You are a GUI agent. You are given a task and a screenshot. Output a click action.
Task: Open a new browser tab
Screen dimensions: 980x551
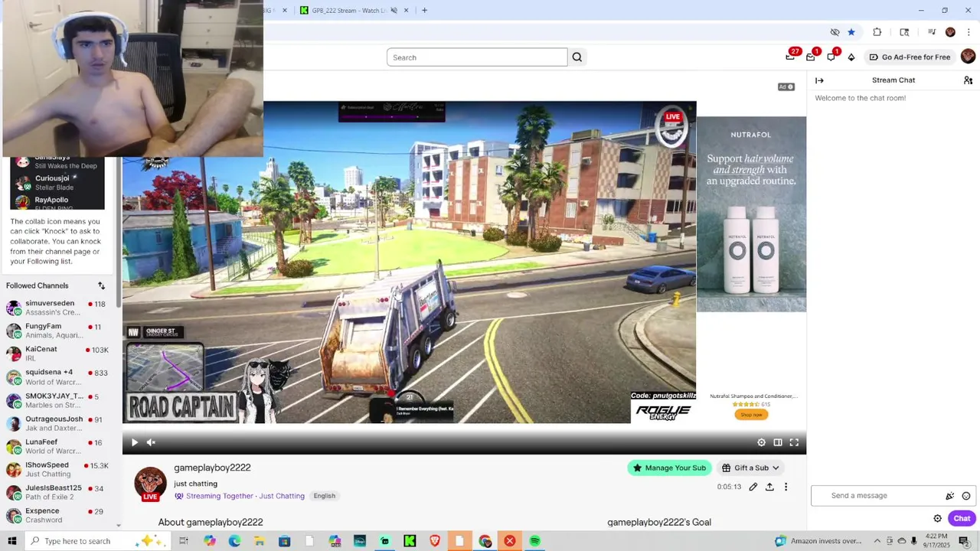click(424, 11)
